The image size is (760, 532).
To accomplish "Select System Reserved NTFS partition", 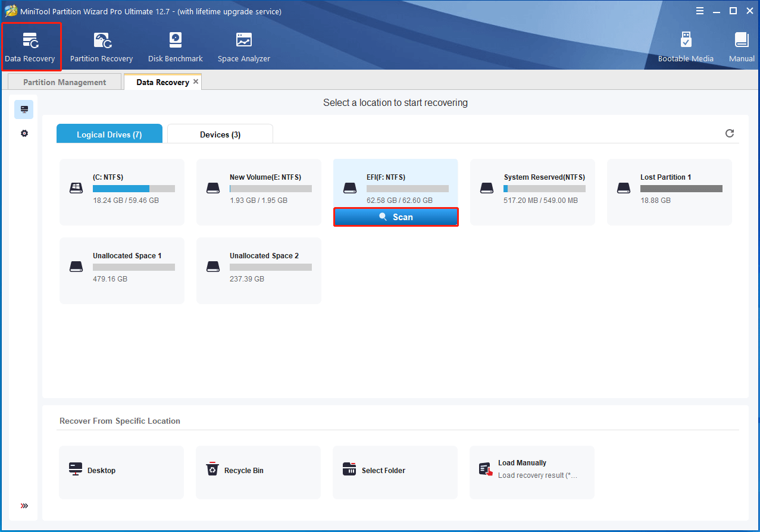I will 533,192.
